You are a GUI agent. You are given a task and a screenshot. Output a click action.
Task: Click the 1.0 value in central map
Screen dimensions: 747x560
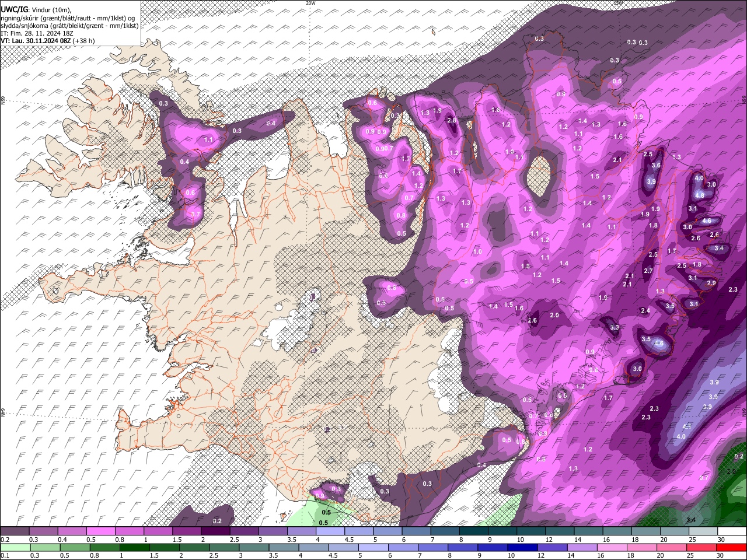(x=478, y=251)
